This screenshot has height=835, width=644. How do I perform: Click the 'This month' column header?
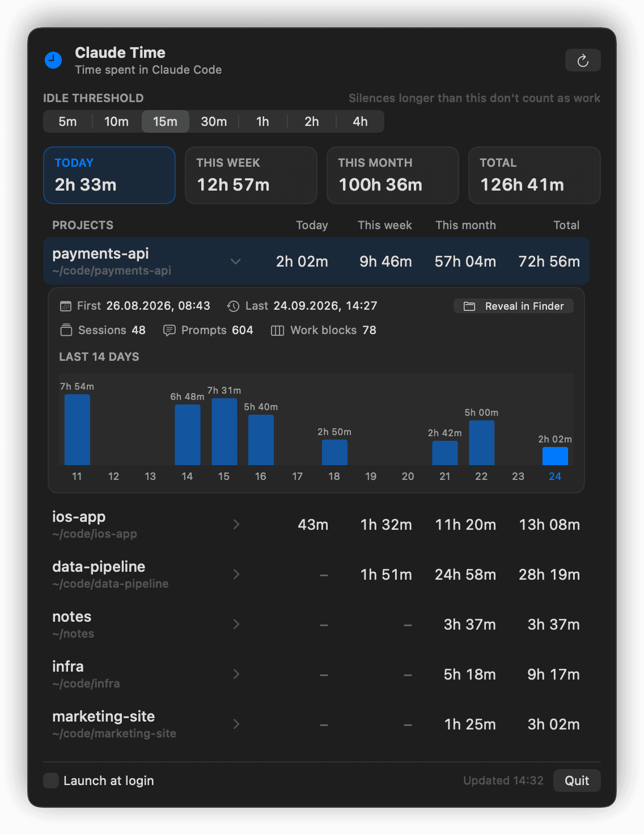pos(465,225)
